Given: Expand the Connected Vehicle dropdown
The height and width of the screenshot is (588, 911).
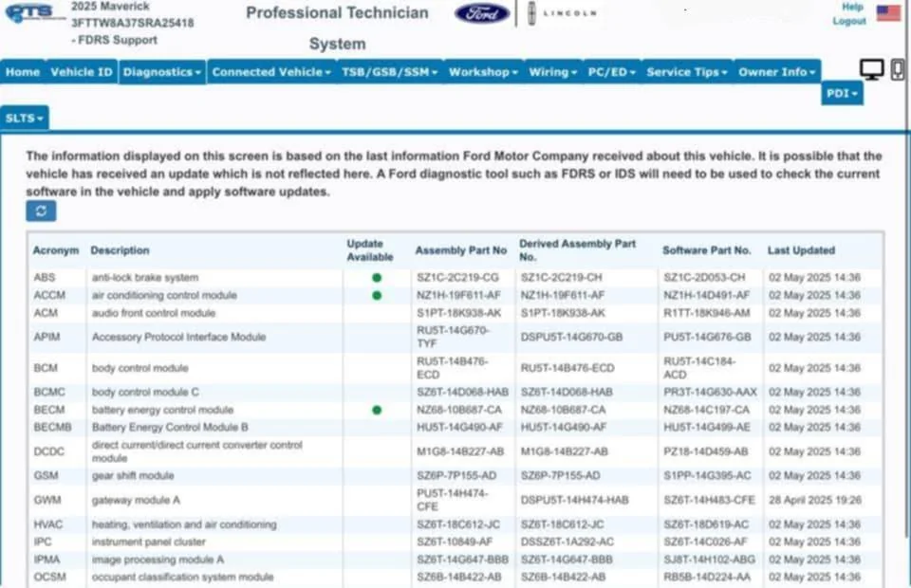Looking at the screenshot, I should point(271,72).
